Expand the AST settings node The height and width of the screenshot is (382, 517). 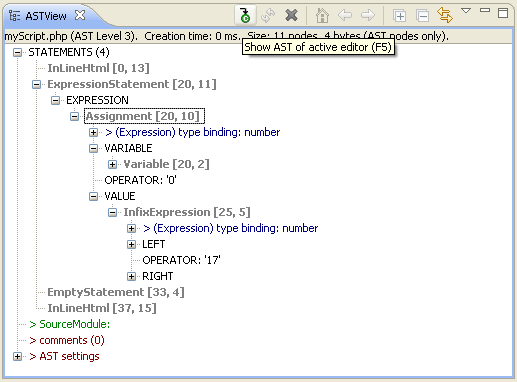pos(17,356)
